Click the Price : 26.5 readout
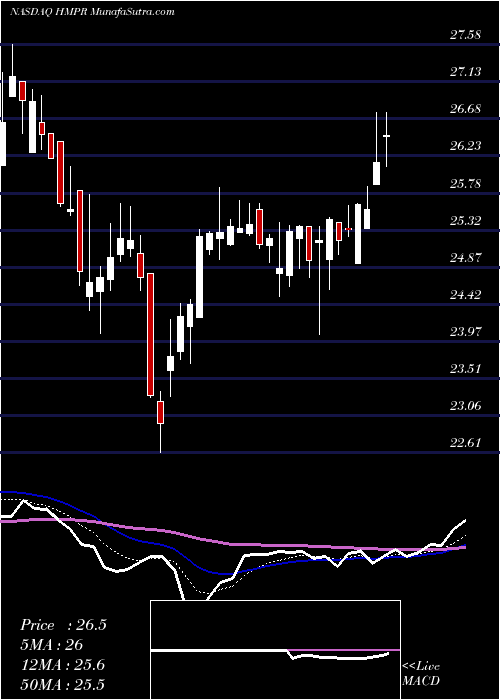 (63, 625)
